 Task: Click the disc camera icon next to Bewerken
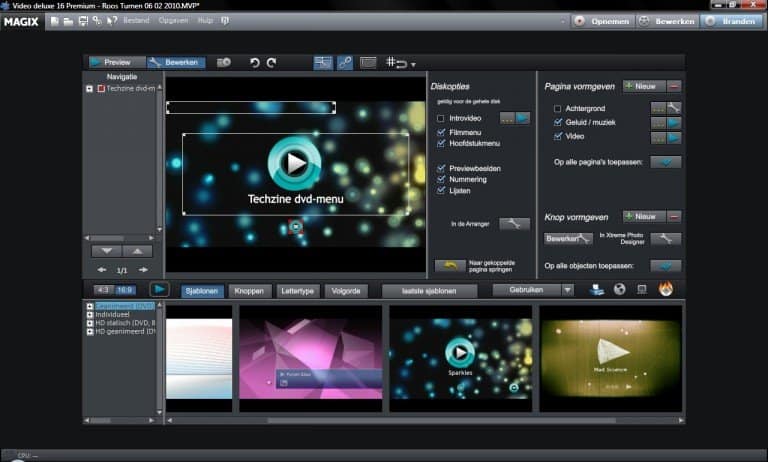tap(224, 62)
